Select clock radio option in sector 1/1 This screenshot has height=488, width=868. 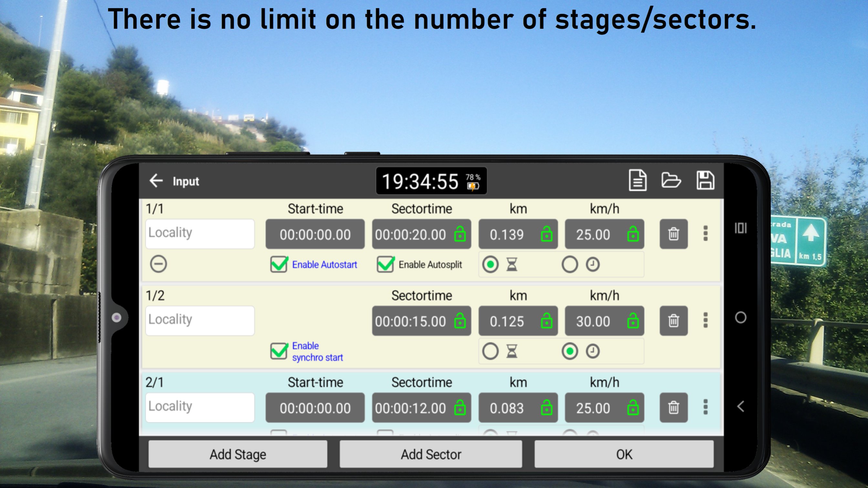point(570,264)
